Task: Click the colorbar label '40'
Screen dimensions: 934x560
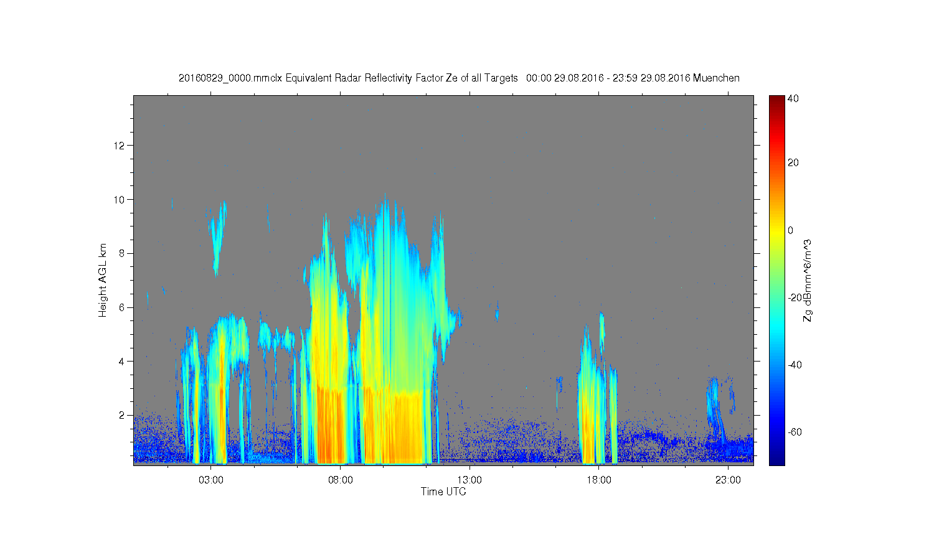Action: [x=793, y=99]
